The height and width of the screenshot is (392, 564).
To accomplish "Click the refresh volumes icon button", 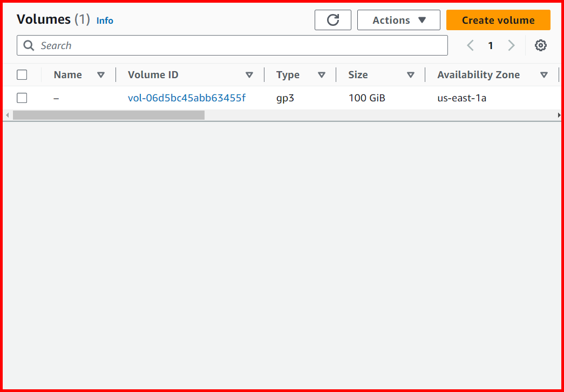I will (x=333, y=20).
